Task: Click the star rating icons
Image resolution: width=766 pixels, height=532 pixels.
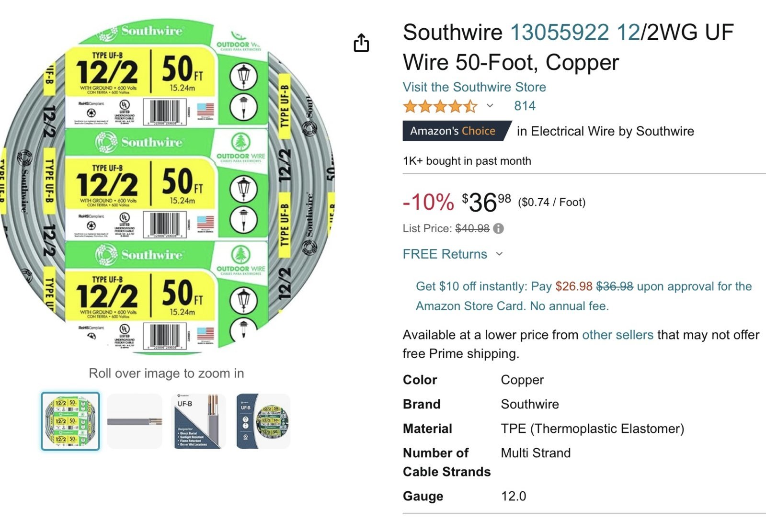Action: click(x=440, y=106)
